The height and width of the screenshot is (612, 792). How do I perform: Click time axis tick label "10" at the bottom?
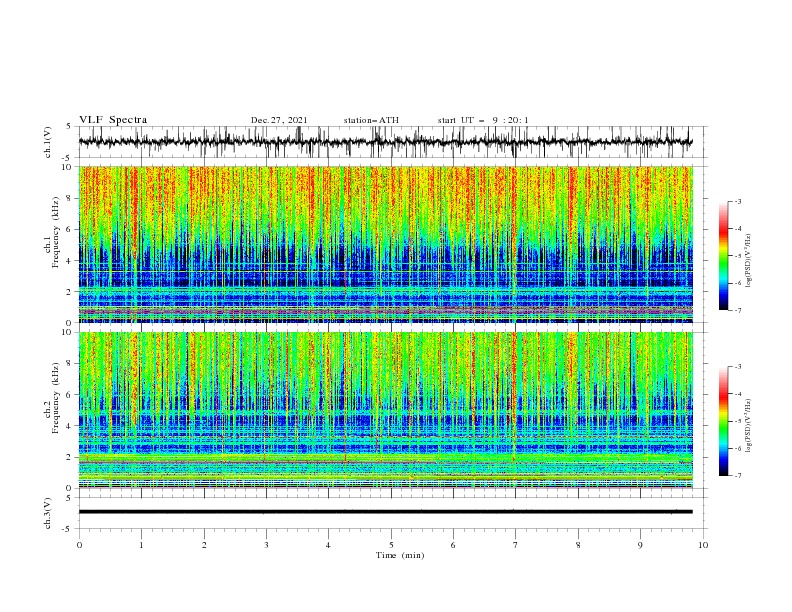(703, 545)
